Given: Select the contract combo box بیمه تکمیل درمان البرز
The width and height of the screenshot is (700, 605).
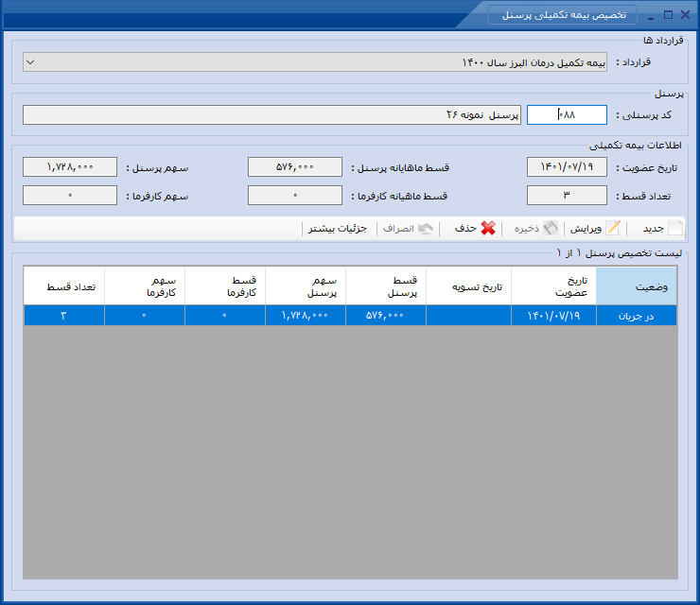Looking at the screenshot, I should pos(315,62).
